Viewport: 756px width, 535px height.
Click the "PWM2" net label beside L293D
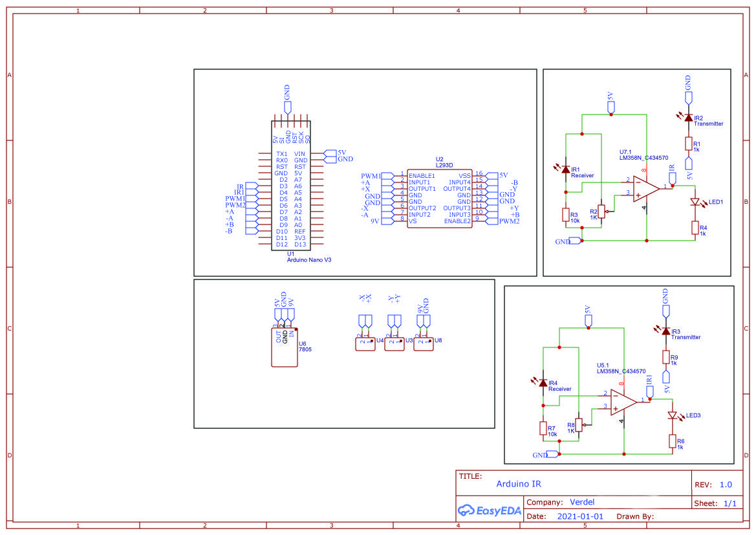point(509,221)
